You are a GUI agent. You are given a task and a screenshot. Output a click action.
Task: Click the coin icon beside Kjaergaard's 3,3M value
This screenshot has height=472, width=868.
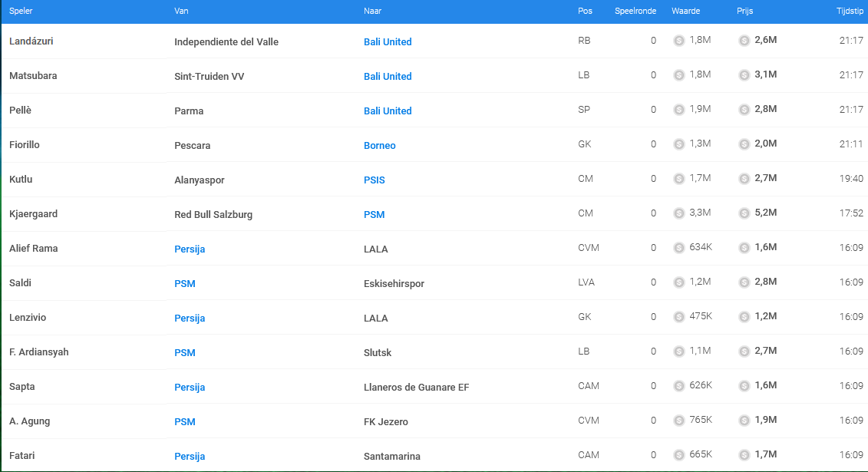coord(678,213)
